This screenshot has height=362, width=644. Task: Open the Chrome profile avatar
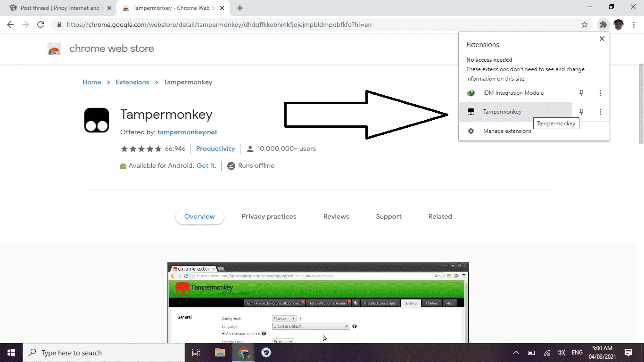(619, 25)
